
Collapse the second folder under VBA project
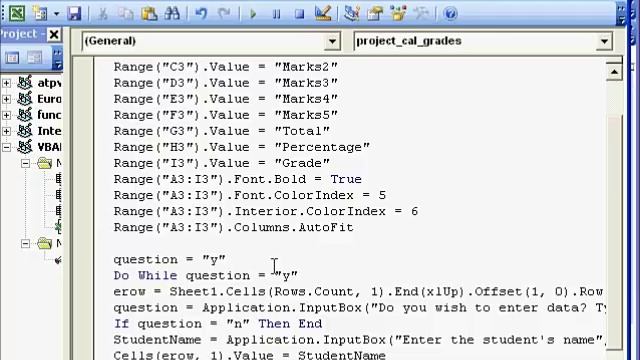pyautogui.click(x=25, y=244)
